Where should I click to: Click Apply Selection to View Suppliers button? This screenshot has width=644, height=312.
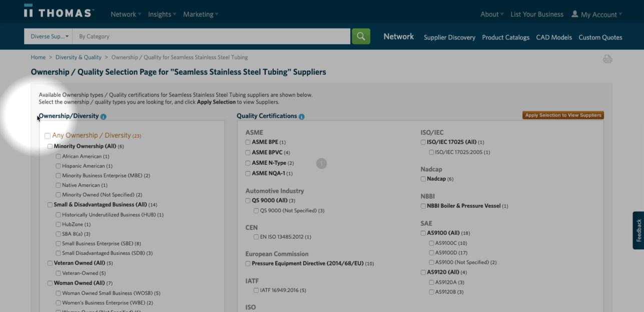[563, 115]
